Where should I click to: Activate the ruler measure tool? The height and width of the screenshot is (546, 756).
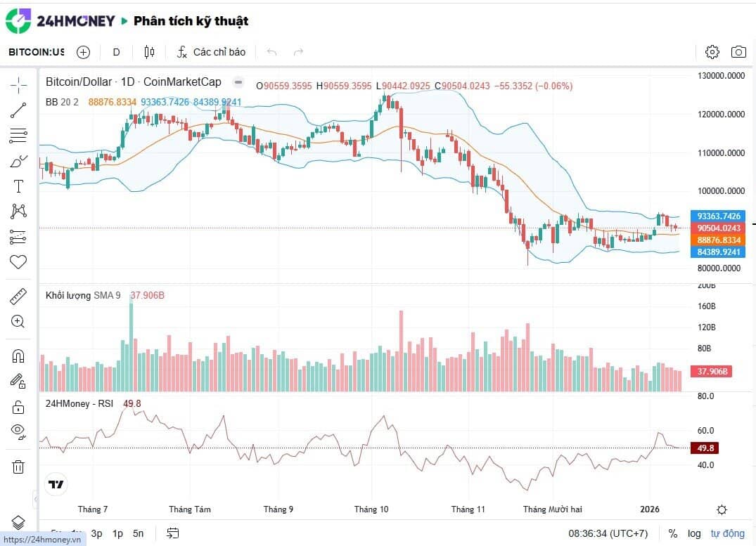coord(18,297)
